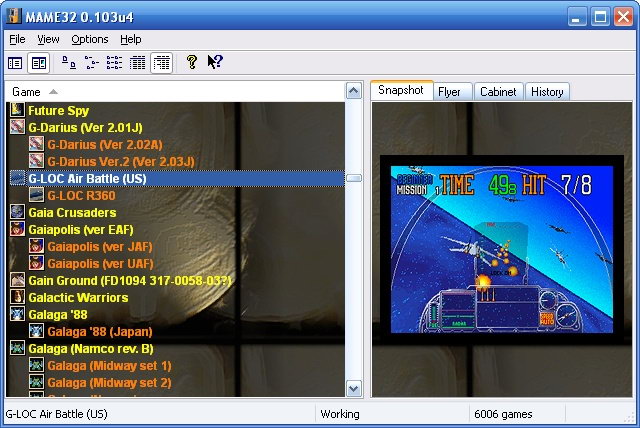640x428 pixels.
Task: Select G-Darius (Ver 2.01J)
Action: (x=85, y=128)
